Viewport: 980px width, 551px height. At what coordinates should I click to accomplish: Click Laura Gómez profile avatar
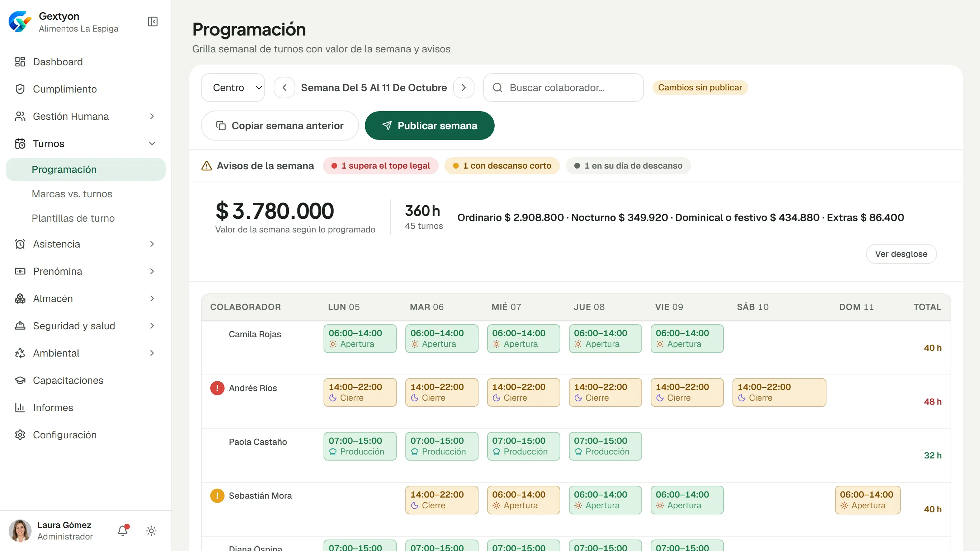click(20, 531)
